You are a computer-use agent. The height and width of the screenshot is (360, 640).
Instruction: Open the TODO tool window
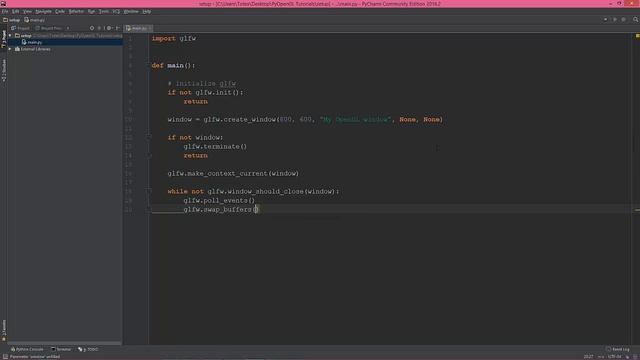click(88, 349)
